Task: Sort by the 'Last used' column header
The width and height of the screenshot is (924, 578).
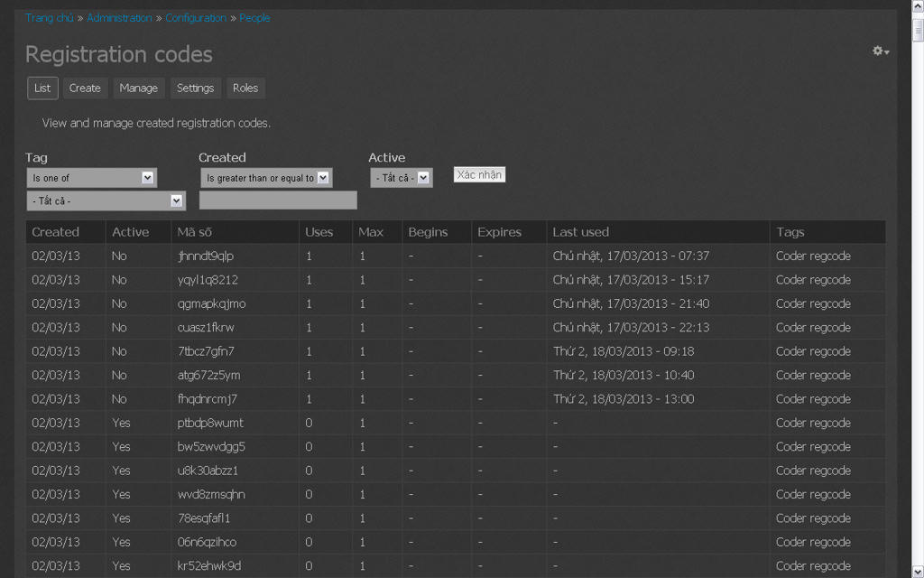Action: coord(580,232)
